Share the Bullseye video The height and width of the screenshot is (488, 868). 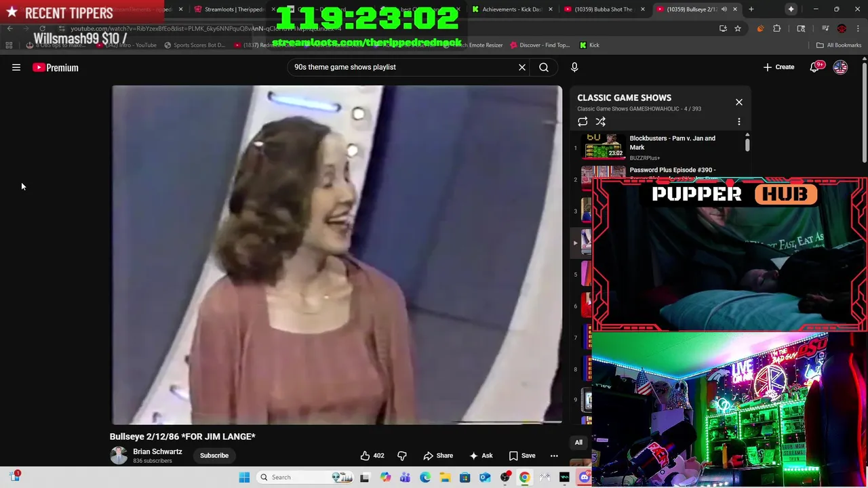(x=438, y=455)
